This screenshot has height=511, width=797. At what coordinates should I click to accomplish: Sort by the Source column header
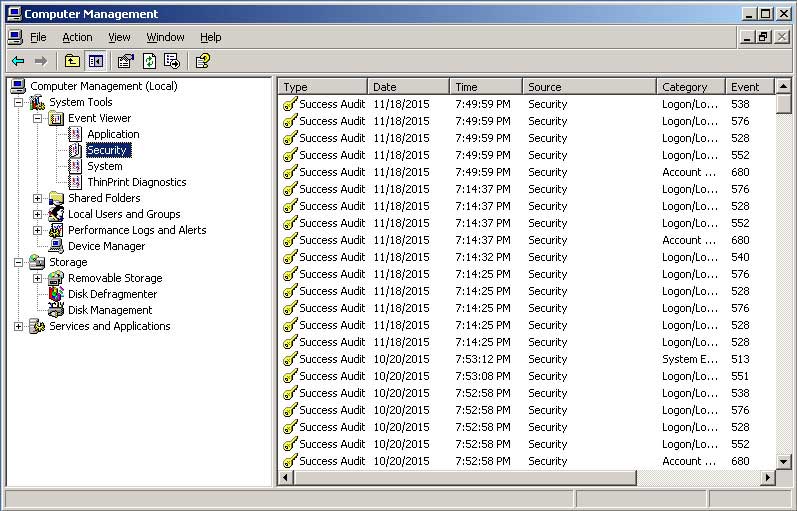[x=590, y=86]
